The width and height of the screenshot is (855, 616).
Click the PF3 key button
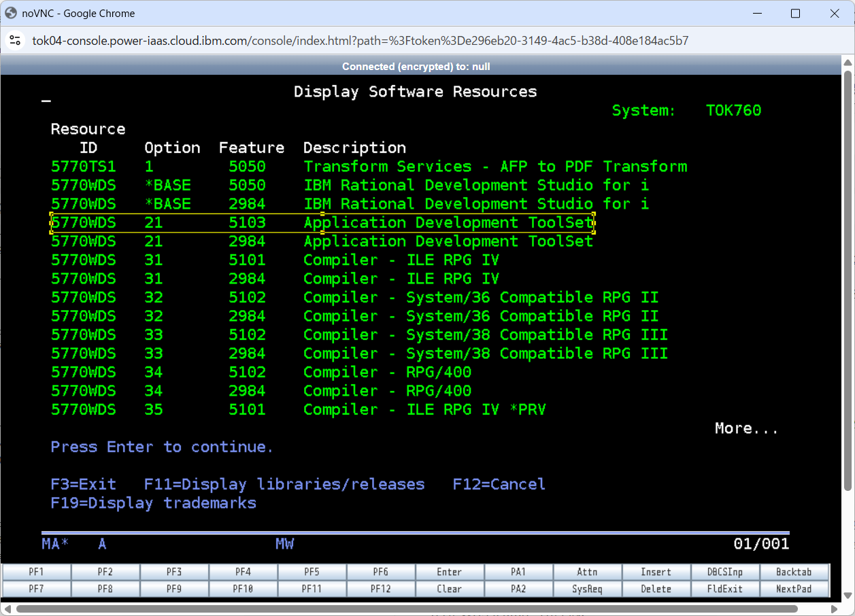pyautogui.click(x=174, y=572)
